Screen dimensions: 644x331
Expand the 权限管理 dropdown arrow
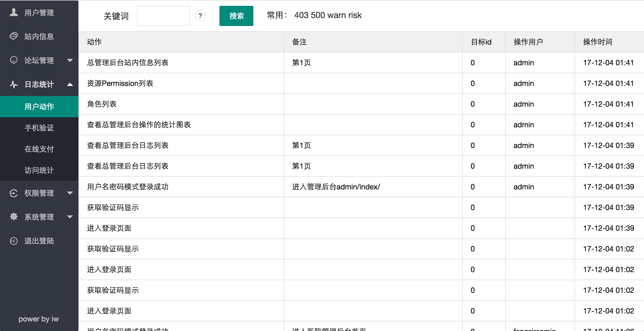tap(70, 193)
